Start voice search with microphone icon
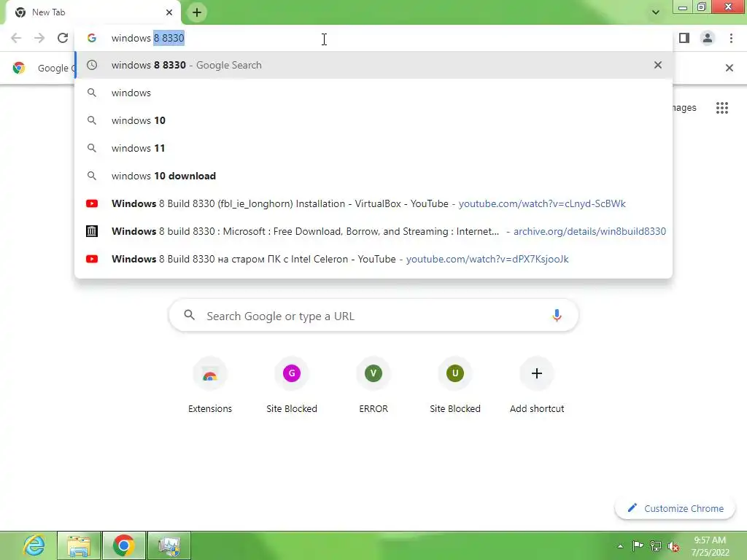Screen dimensions: 747x560 point(557,315)
